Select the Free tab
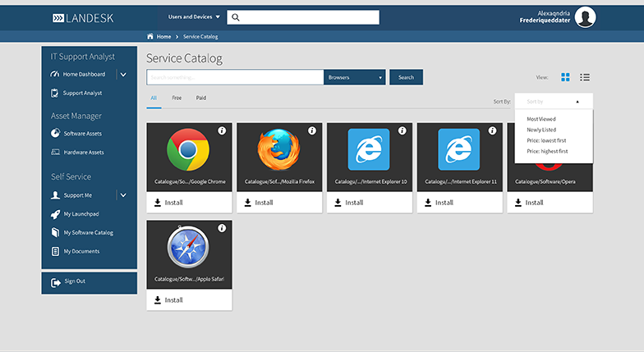This screenshot has height=352, width=644. tap(177, 98)
